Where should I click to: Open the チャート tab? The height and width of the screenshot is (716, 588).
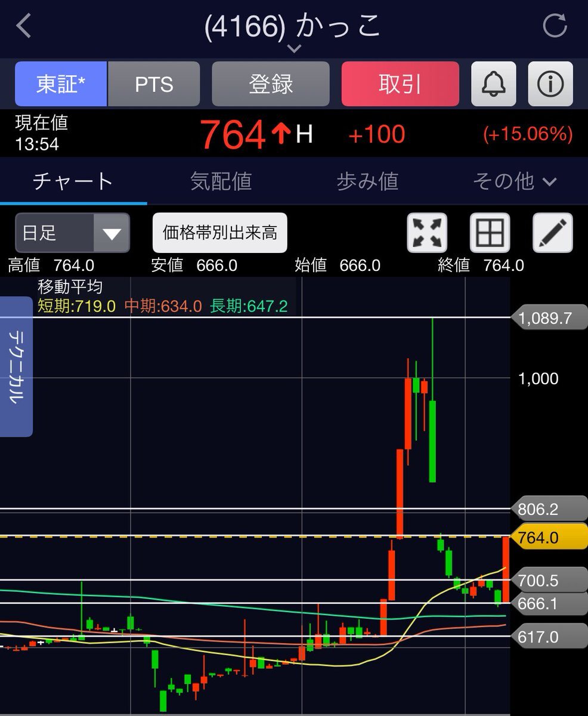73,181
